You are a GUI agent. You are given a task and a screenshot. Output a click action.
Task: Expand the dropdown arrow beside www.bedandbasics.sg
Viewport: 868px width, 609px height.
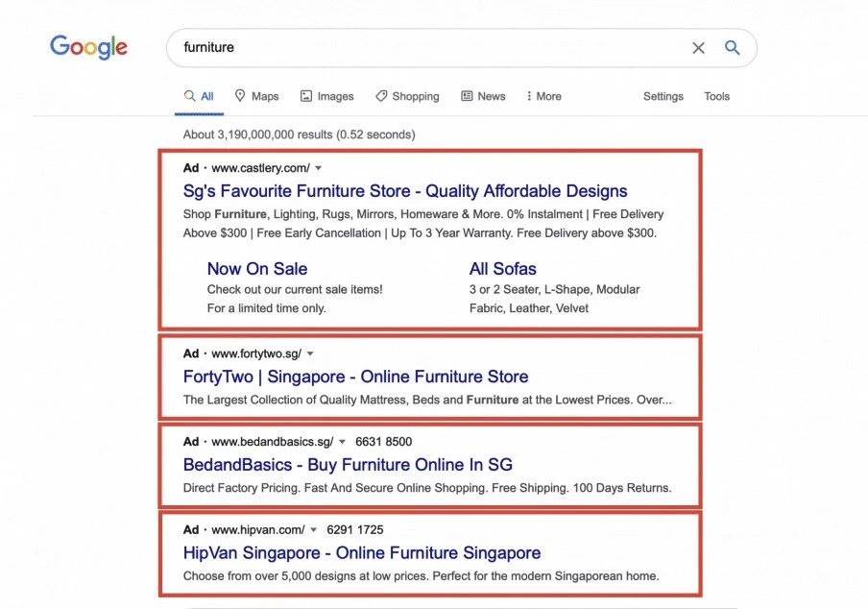342,441
